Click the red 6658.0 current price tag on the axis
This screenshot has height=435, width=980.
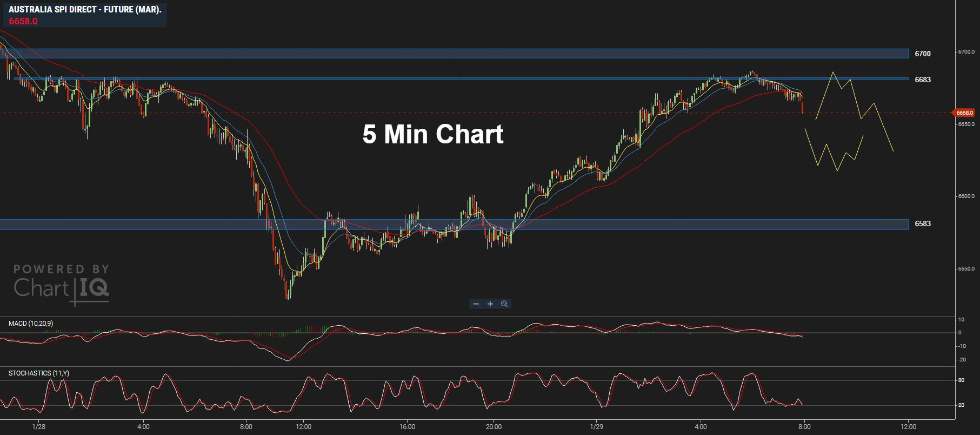(x=964, y=113)
